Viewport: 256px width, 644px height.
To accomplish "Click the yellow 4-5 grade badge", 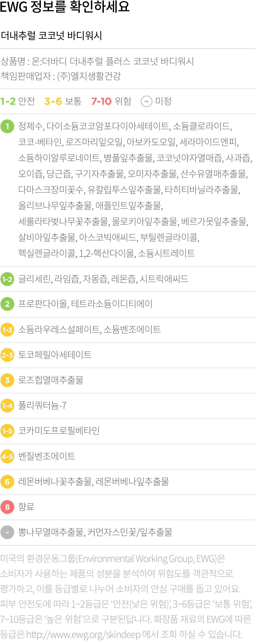I will click(7, 457).
